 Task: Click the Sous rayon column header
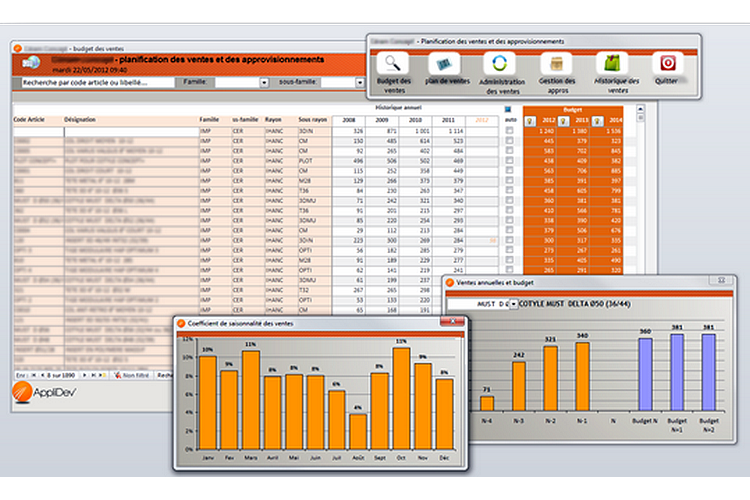click(x=313, y=118)
